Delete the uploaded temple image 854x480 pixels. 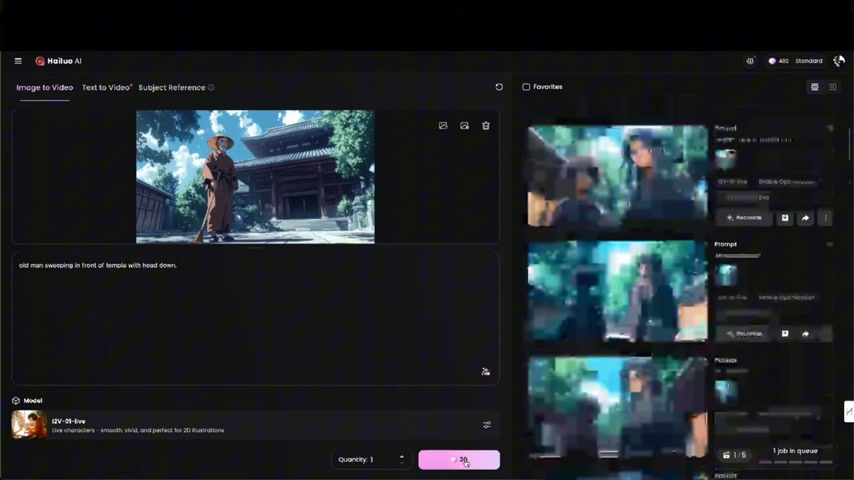[486, 126]
